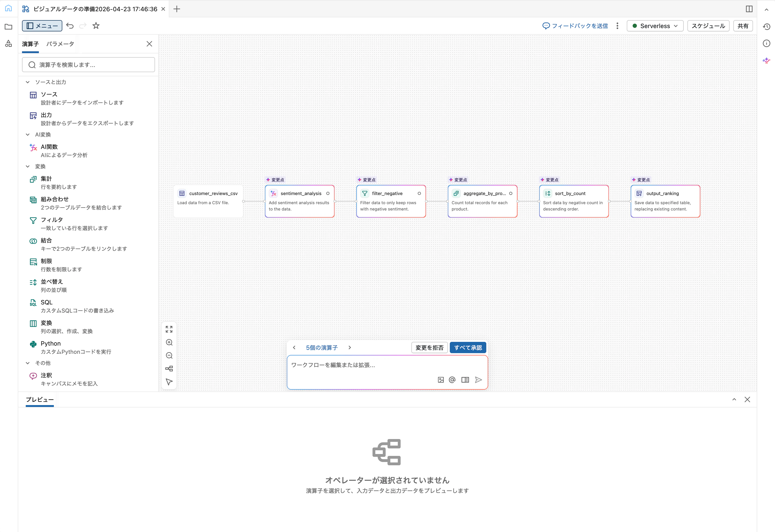Collapse the 変換 operator category

28,166
